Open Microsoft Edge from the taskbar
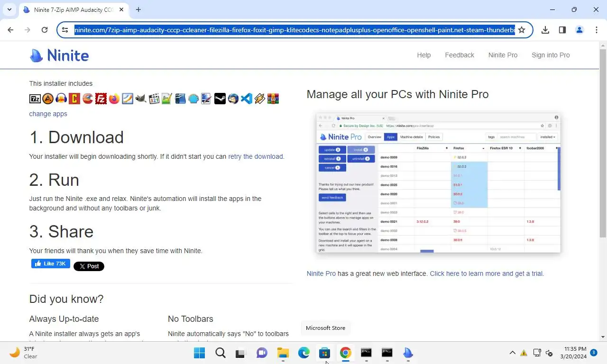 pos(304,353)
